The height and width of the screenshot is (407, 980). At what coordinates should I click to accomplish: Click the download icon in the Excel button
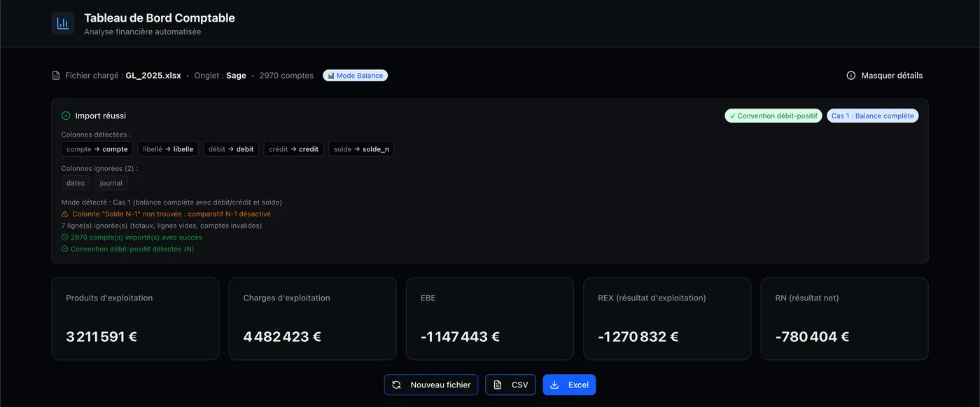[554, 385]
